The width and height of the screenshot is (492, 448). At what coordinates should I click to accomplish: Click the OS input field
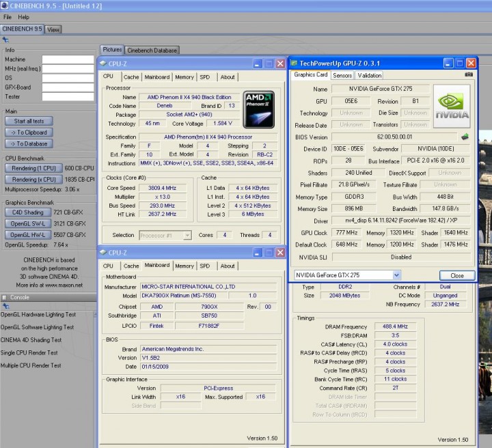[x=68, y=78]
